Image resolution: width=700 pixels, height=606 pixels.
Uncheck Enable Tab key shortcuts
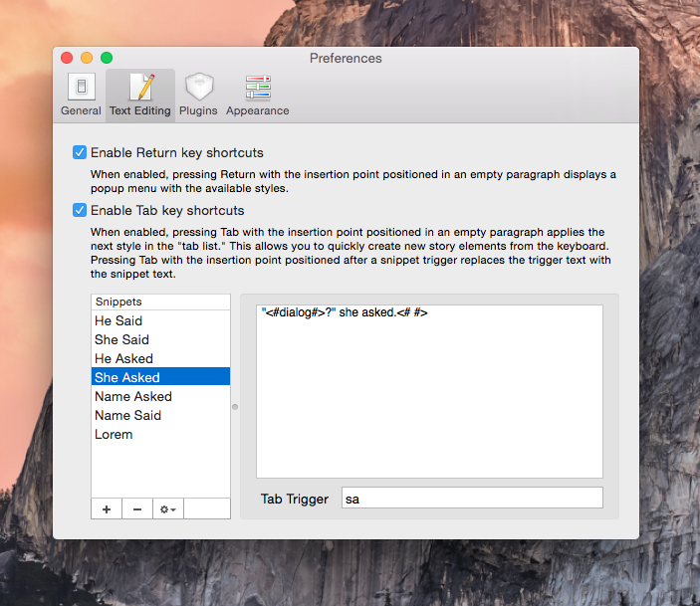80,210
